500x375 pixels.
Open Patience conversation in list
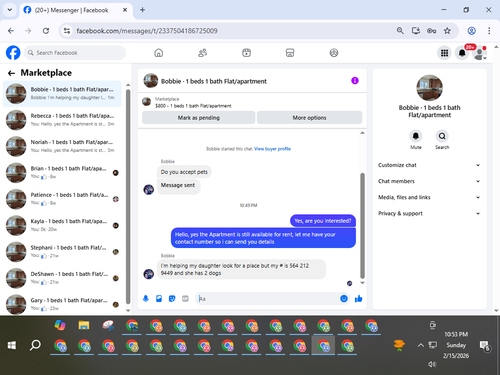click(62, 199)
